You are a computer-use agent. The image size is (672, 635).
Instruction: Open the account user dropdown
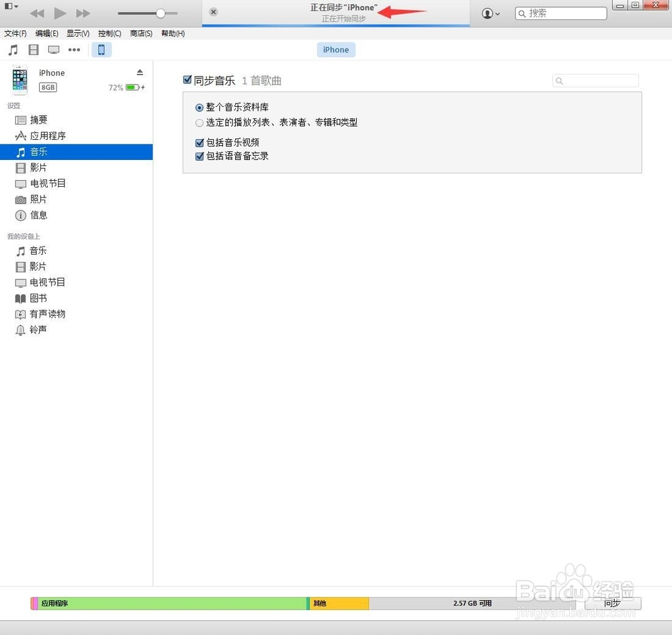pyautogui.click(x=491, y=13)
